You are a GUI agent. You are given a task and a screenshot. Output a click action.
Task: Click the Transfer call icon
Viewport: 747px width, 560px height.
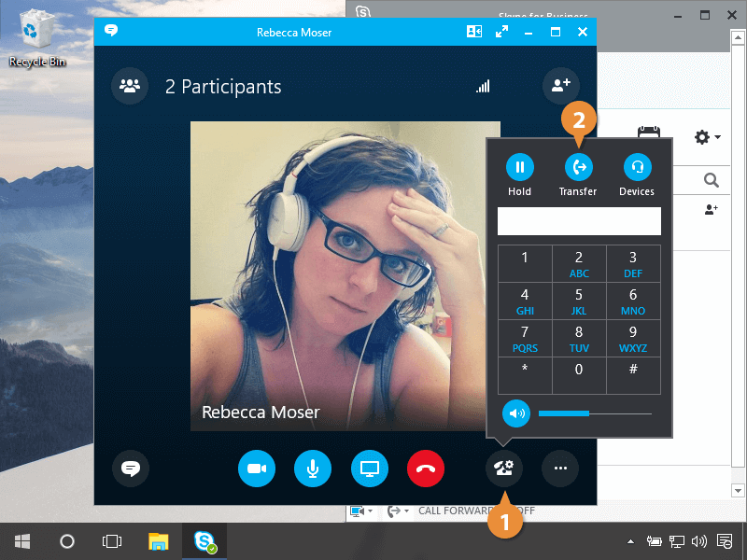(x=579, y=167)
